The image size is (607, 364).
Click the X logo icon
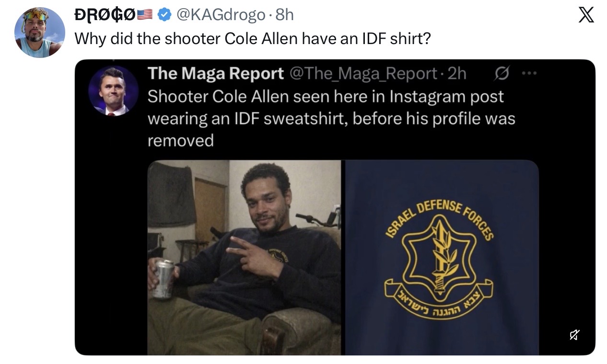[584, 15]
